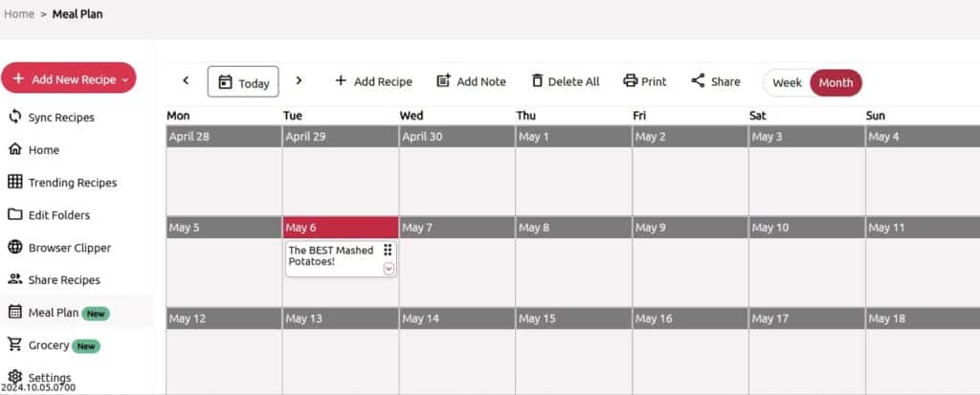
Task: Click the Share Recipes people icon
Action: coord(15,280)
